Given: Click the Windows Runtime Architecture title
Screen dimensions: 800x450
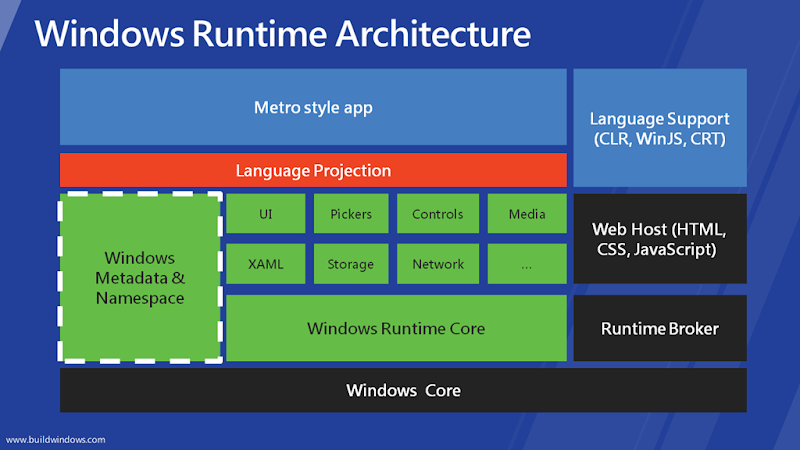Looking at the screenshot, I should coord(283,34).
